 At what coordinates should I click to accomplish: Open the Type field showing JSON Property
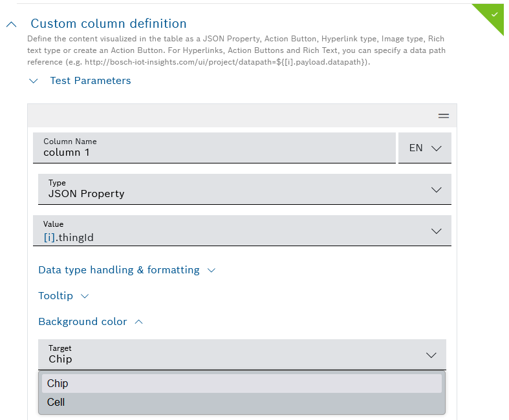(x=233, y=189)
